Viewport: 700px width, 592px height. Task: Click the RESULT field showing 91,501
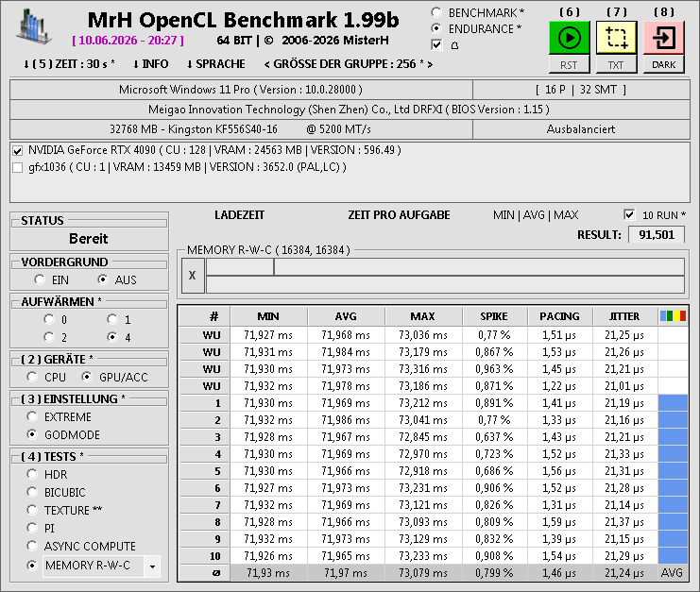click(x=657, y=235)
